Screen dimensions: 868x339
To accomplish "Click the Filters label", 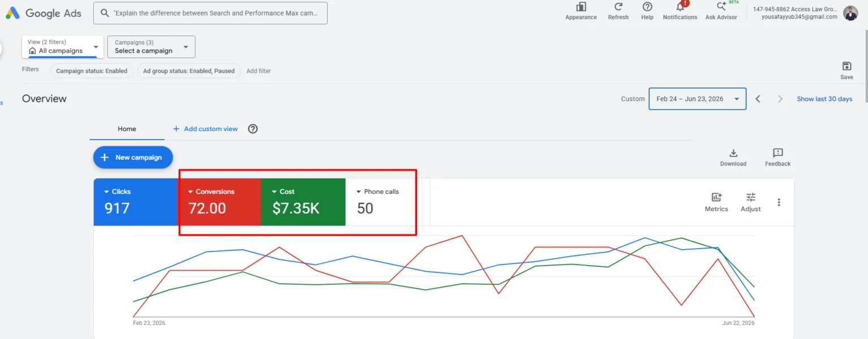I will 31,69.
